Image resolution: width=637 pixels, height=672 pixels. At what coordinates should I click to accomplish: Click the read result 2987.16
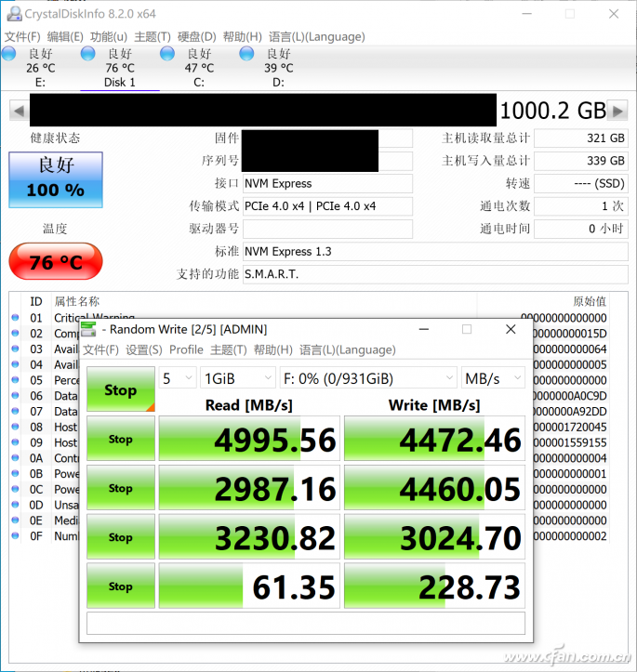(249, 488)
